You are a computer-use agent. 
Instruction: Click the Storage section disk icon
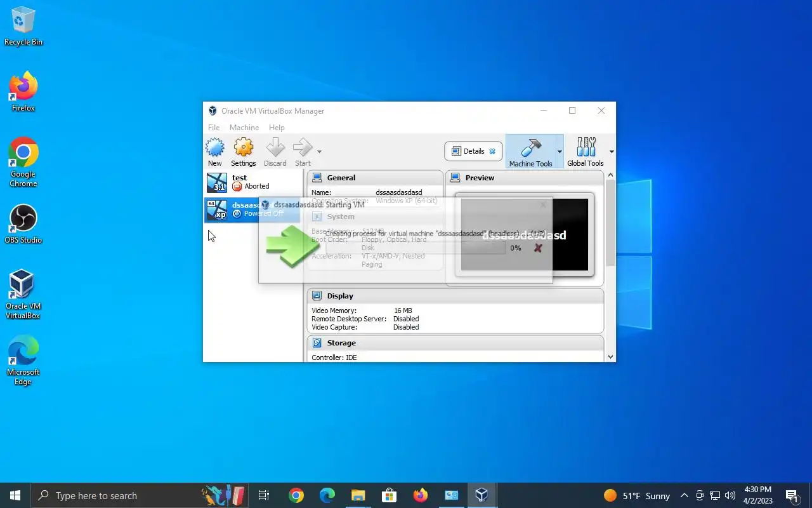click(317, 343)
